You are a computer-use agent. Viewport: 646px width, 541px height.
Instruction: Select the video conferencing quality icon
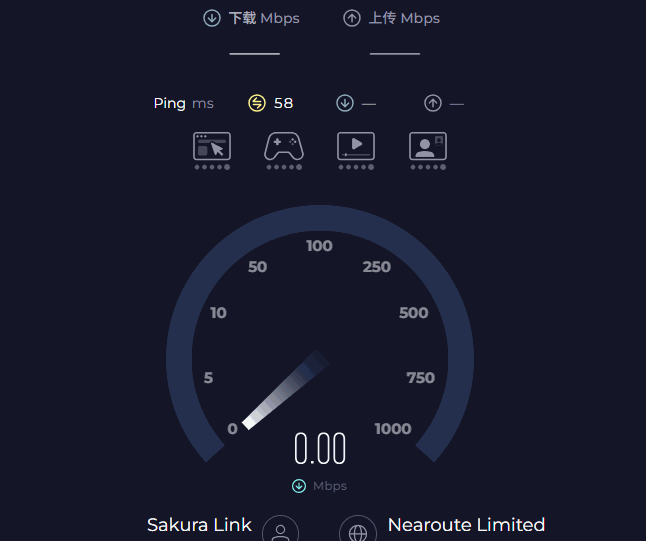point(428,147)
